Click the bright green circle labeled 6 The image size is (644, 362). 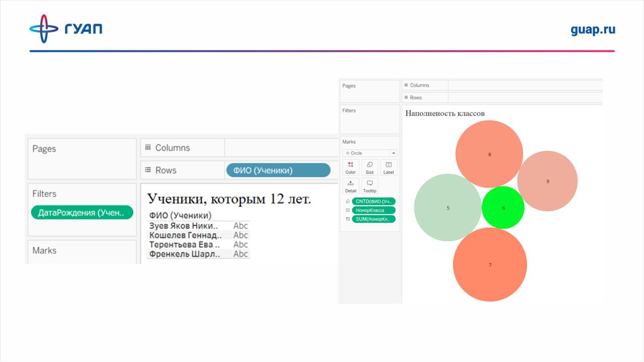pos(503,208)
